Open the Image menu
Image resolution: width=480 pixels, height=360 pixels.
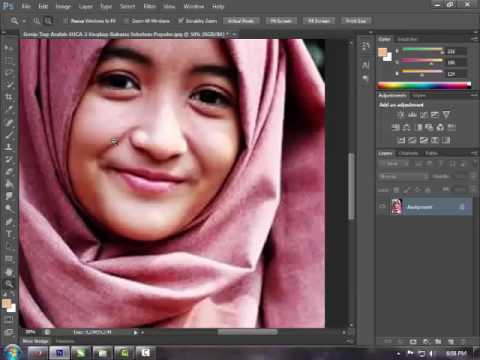click(x=63, y=6)
